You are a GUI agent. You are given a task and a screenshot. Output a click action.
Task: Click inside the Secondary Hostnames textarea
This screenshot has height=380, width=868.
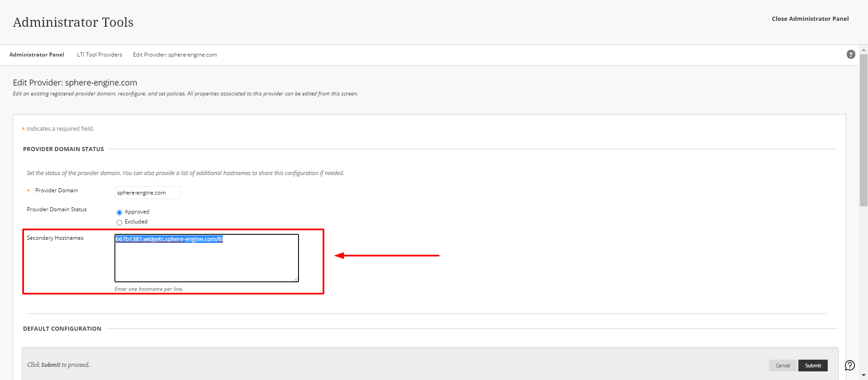click(207, 258)
